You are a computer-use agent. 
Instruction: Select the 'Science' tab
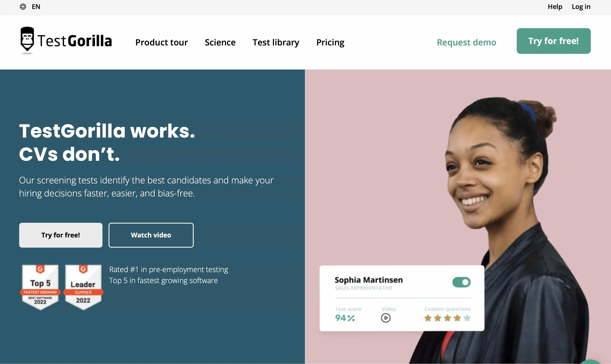point(220,42)
